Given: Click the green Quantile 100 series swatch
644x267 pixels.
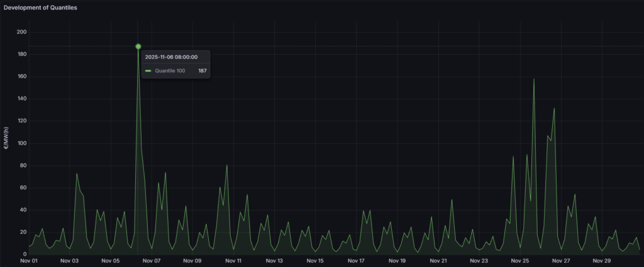Looking at the screenshot, I should coord(148,71).
